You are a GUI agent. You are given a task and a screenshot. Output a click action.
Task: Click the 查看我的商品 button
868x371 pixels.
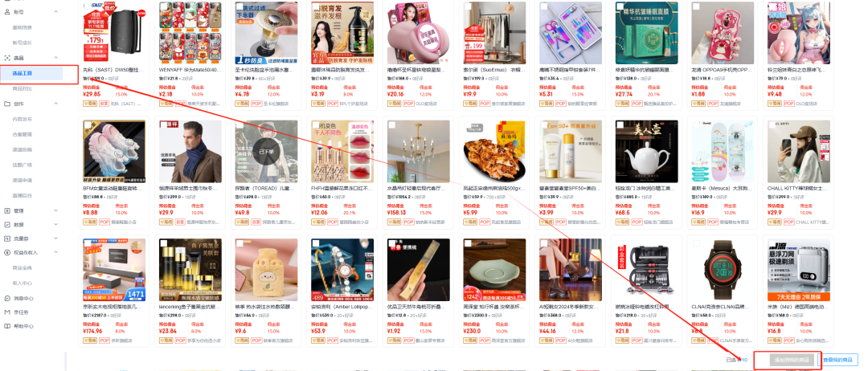[837, 360]
